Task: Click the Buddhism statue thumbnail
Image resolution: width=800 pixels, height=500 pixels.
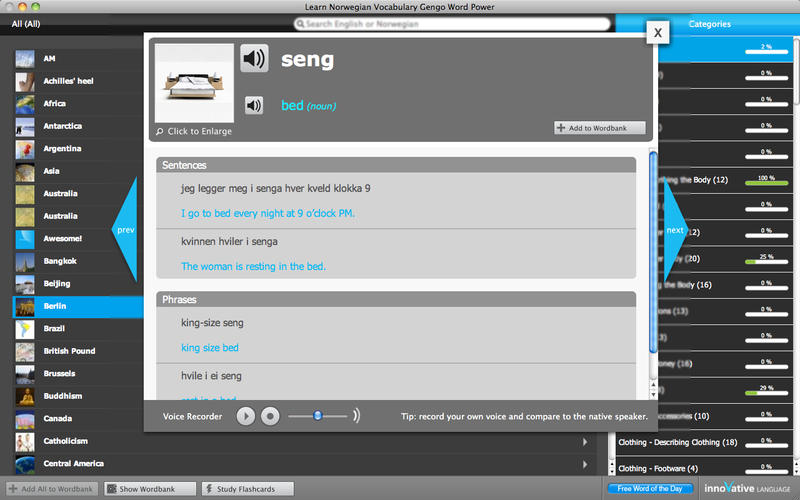Action: (25, 396)
